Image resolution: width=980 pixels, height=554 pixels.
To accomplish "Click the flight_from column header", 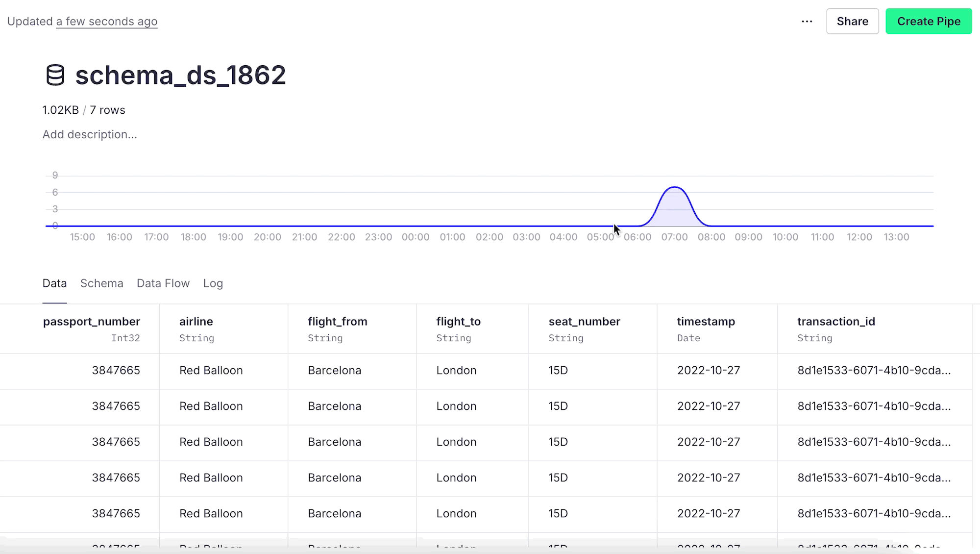I will point(337,322).
